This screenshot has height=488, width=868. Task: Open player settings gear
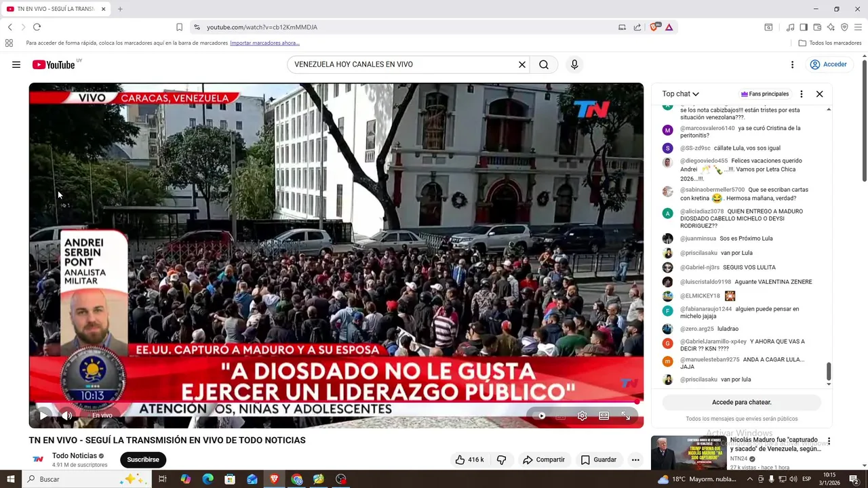pyautogui.click(x=582, y=415)
